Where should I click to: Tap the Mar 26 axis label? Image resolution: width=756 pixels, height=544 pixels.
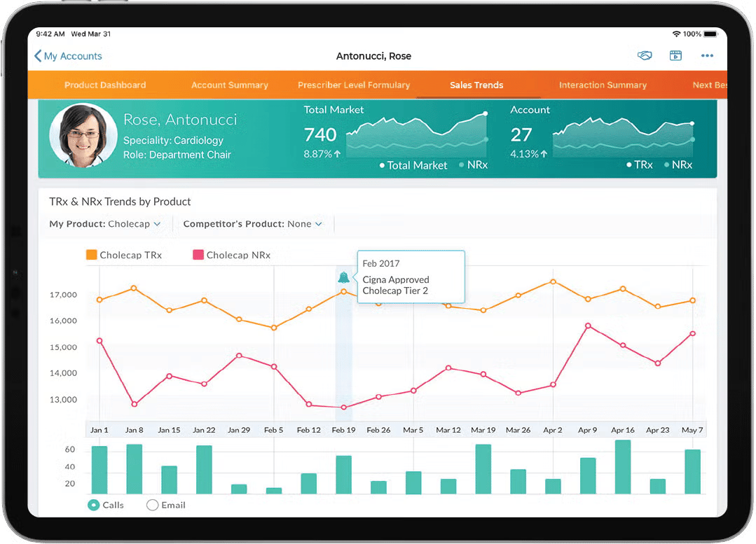[518, 430]
